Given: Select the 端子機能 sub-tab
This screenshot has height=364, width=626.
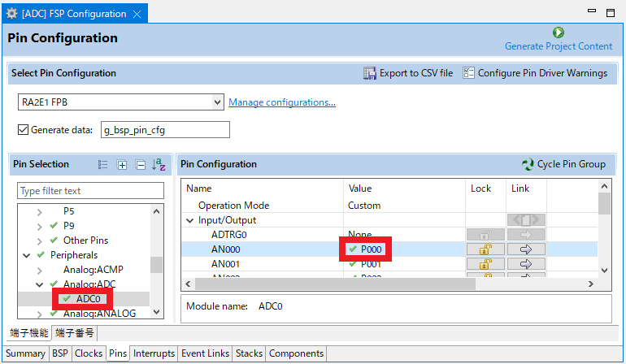Looking at the screenshot, I should point(29,333).
